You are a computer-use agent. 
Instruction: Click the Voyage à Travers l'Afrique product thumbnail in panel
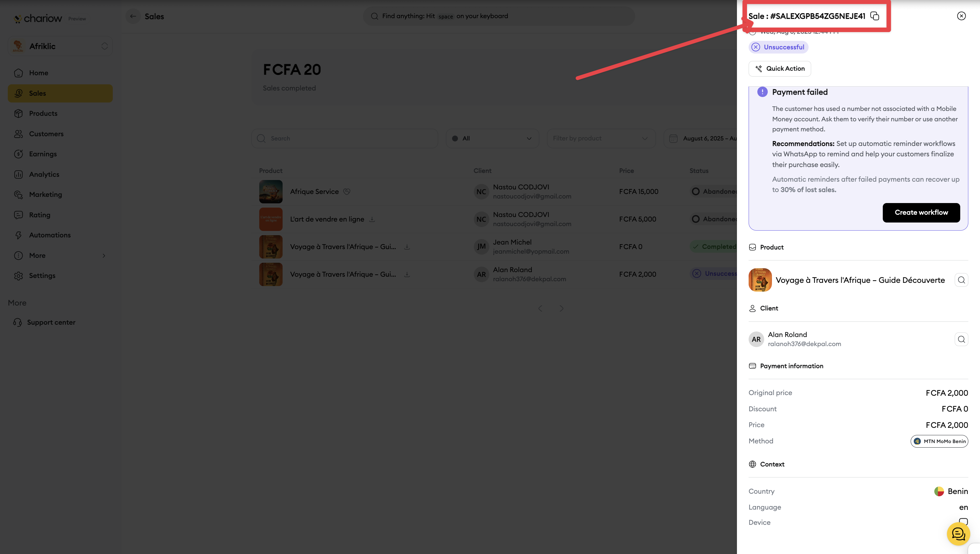[760, 280]
